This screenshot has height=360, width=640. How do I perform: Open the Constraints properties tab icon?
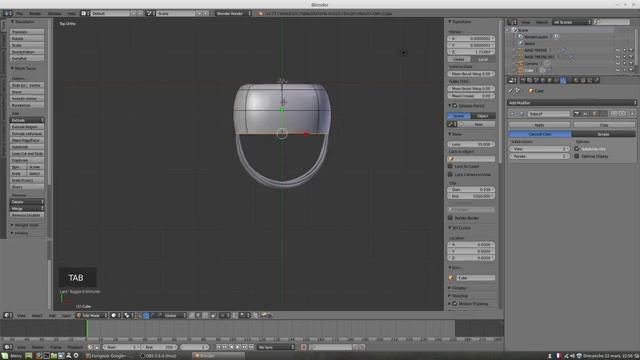pyautogui.click(x=556, y=80)
